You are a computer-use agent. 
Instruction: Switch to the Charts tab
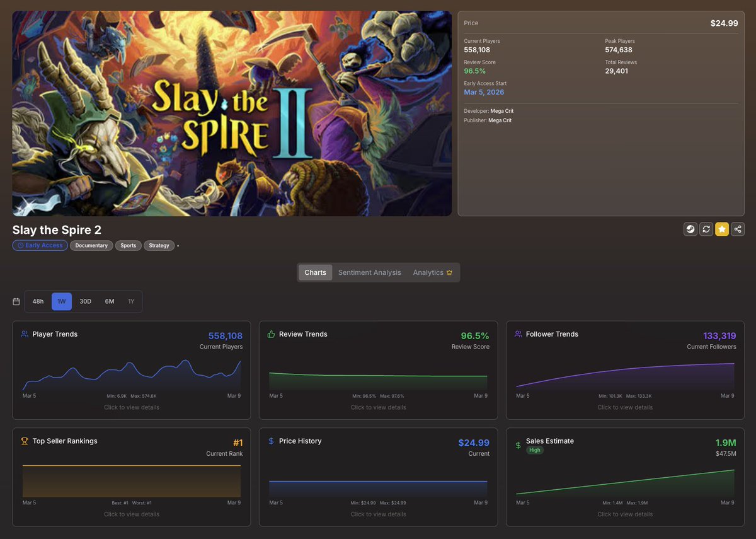click(315, 272)
